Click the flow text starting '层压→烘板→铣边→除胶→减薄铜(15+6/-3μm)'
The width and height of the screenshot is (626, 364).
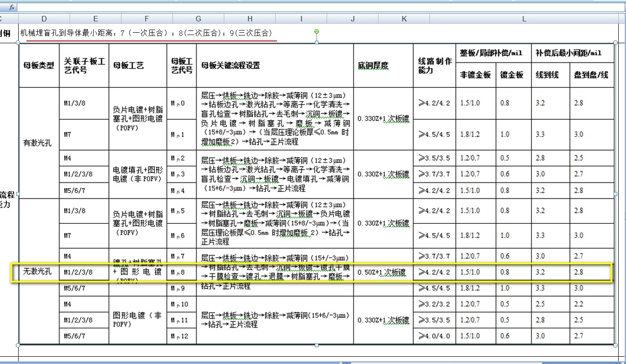pyautogui.click(x=275, y=320)
